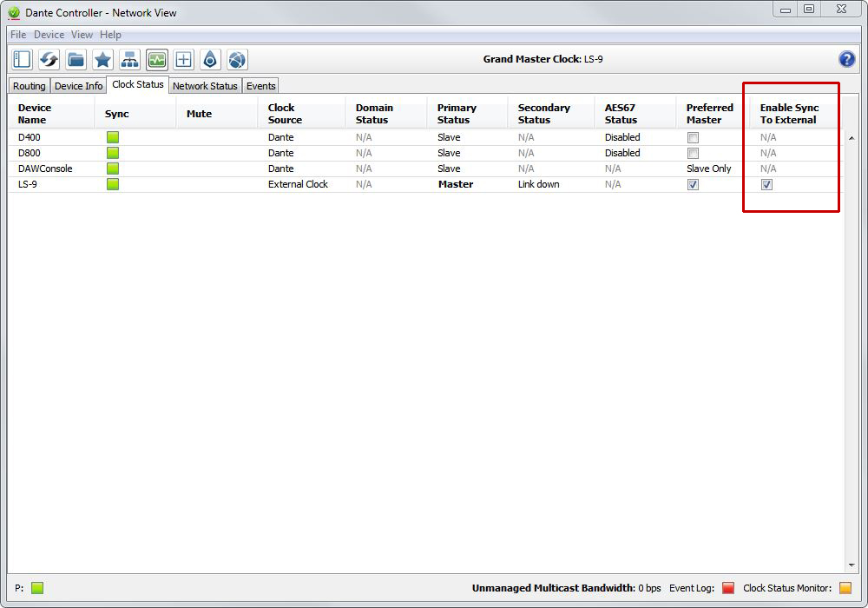This screenshot has width=868, height=608.
Task: Enable Preferred Master for D400
Action: (x=693, y=137)
